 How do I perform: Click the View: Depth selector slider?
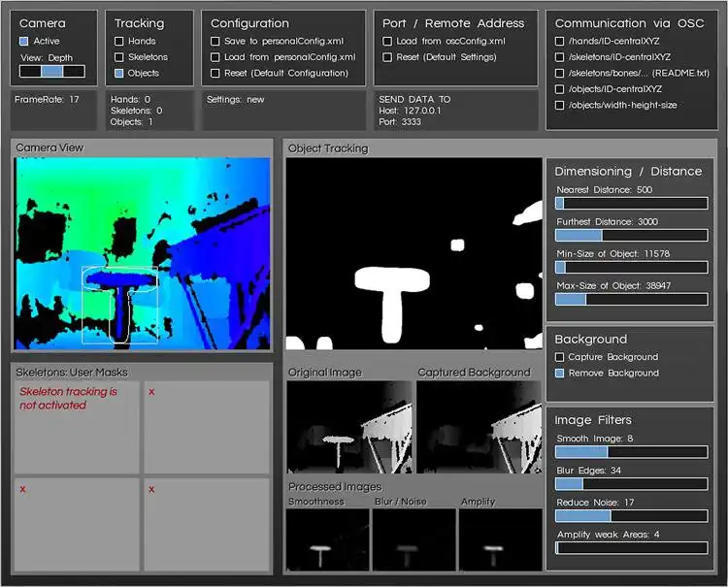pos(52,71)
